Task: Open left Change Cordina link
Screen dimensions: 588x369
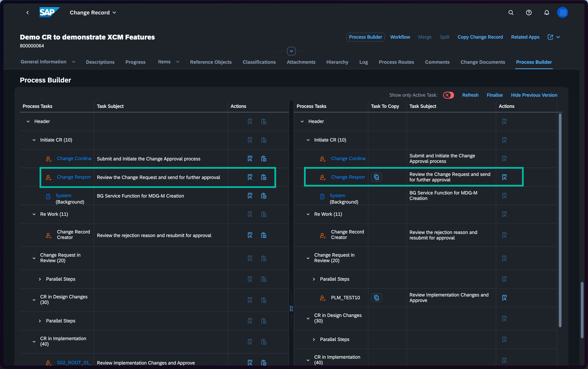Action: point(74,159)
